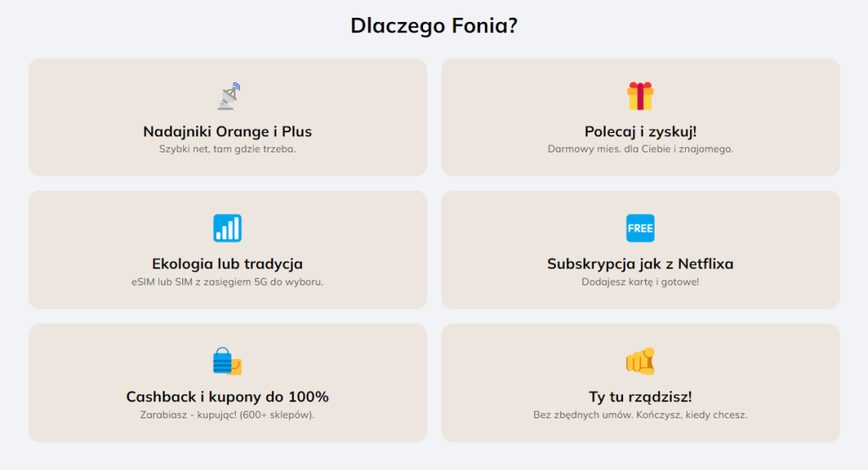Click the 'eSIM lub SIM z zasięgiem 5G' description
The width and height of the screenshot is (868, 470).
tap(227, 281)
